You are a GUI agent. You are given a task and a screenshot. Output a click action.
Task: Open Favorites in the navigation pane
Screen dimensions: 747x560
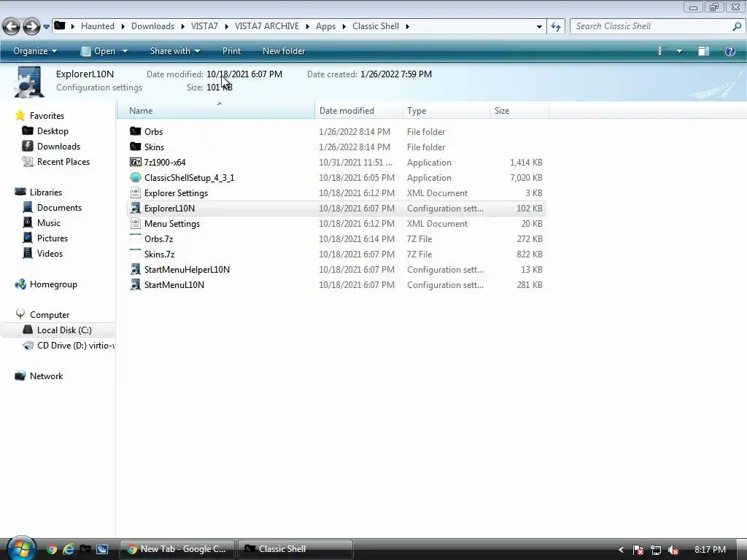coord(47,116)
